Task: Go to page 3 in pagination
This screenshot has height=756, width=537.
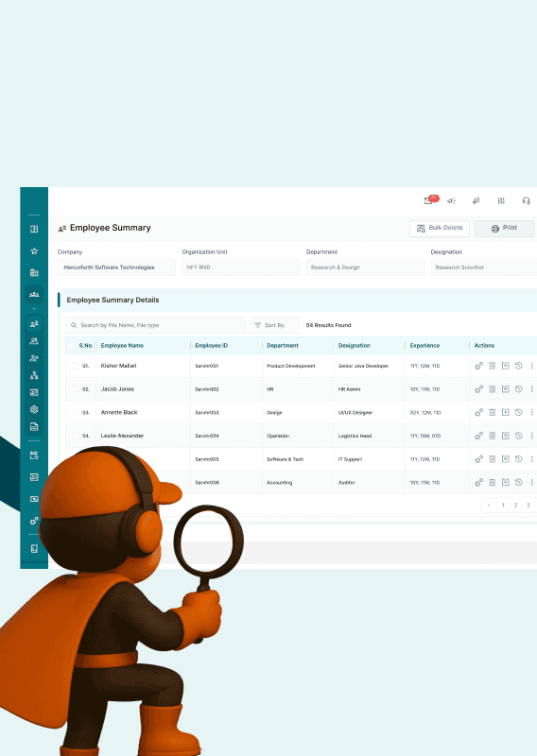Action: (528, 505)
